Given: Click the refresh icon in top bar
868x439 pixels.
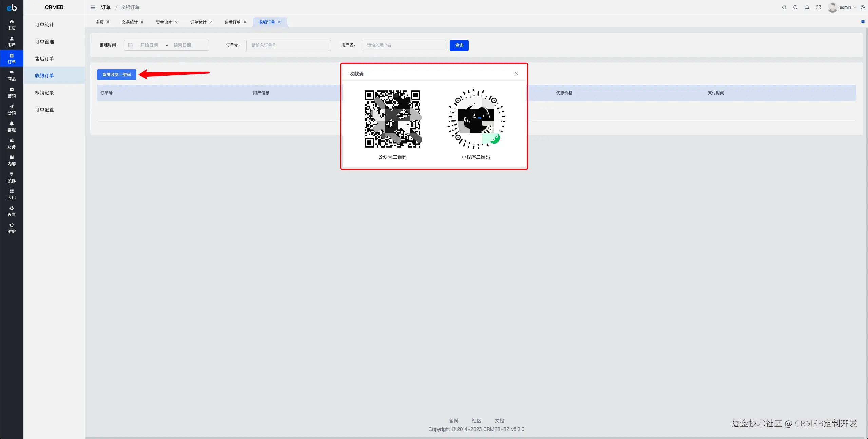Looking at the screenshot, I should pos(784,7).
